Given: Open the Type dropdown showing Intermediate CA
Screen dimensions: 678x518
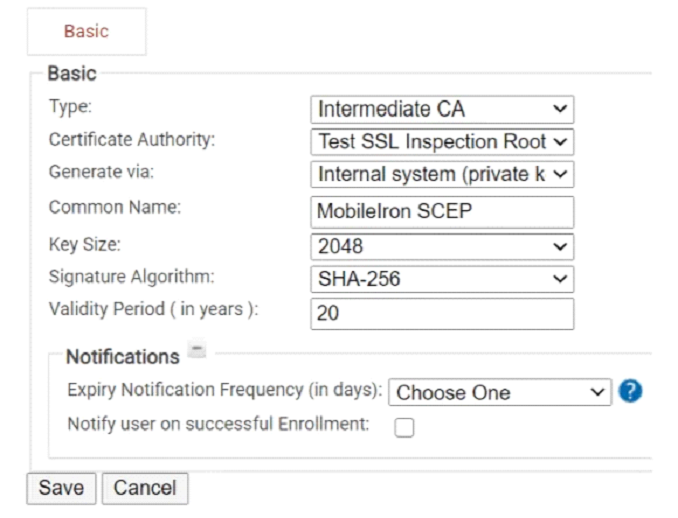Looking at the screenshot, I should pyautogui.click(x=442, y=109).
